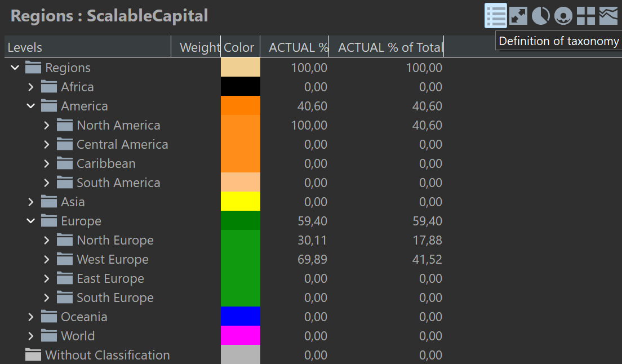The image size is (622, 364).
Task: Show the pie chart view
Action: pyautogui.click(x=540, y=16)
